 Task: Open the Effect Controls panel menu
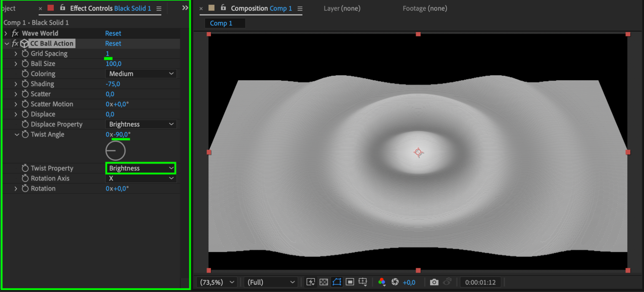[x=159, y=8]
